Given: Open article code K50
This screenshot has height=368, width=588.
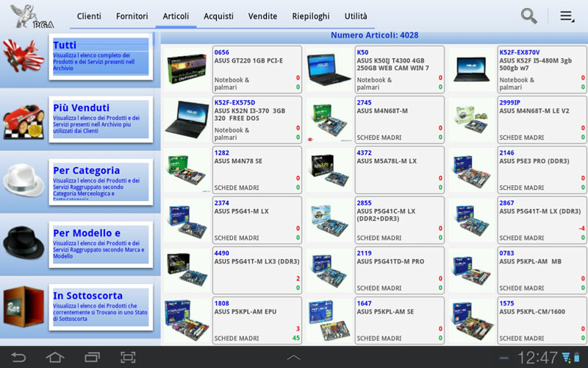Looking at the screenshot, I should (x=362, y=52).
